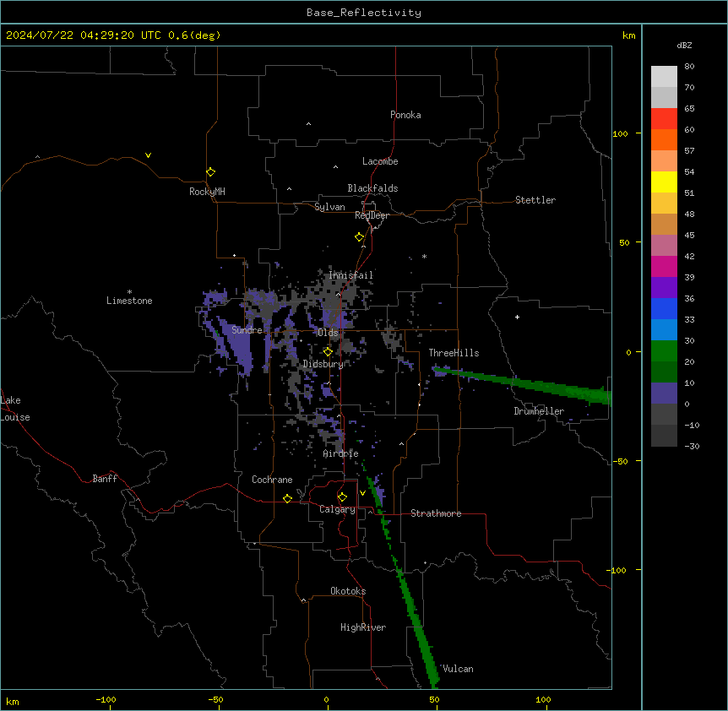Select the Banff label

tap(105, 479)
